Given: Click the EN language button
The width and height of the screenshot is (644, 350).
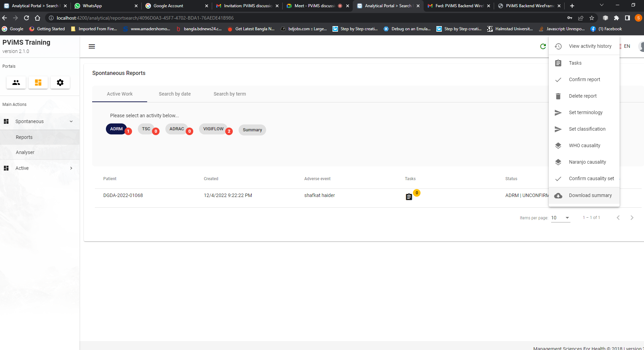Looking at the screenshot, I should (627, 46).
